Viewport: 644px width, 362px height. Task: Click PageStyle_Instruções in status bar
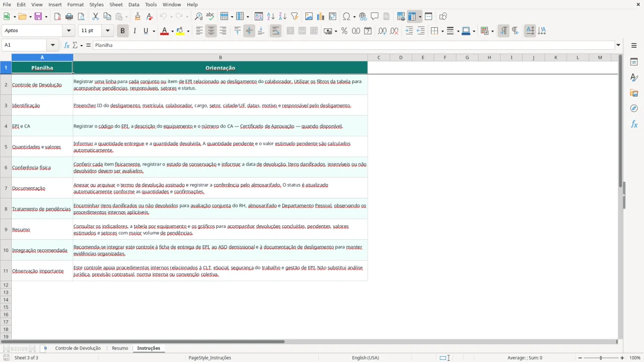point(210,358)
